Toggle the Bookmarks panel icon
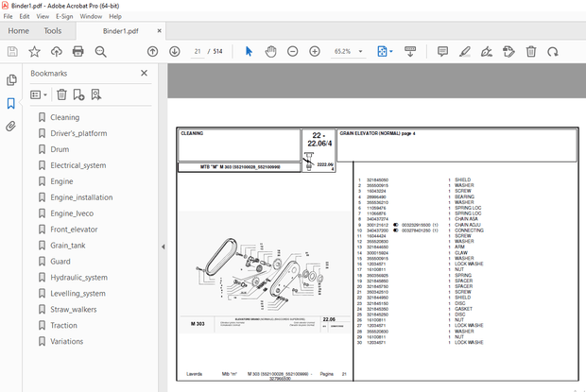586x392 pixels. 10,103
